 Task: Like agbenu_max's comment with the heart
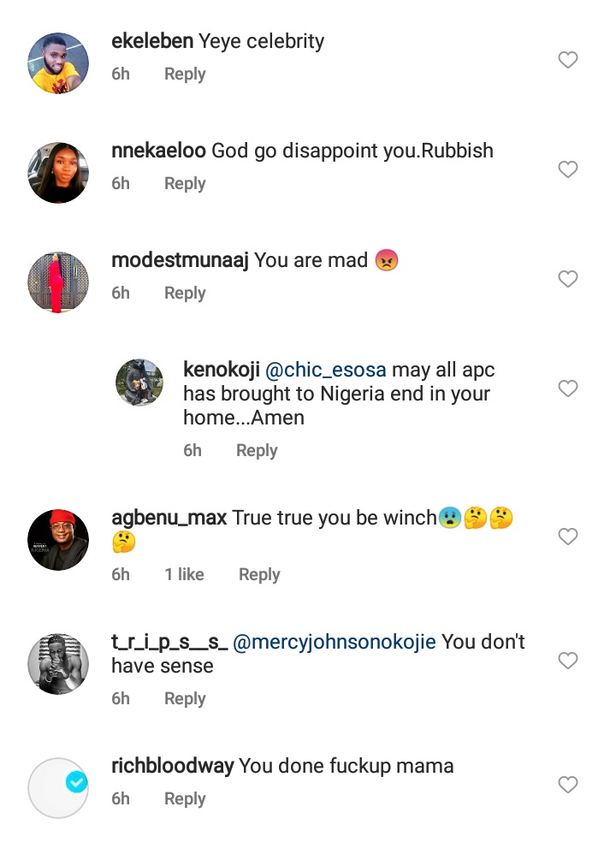coord(567,537)
